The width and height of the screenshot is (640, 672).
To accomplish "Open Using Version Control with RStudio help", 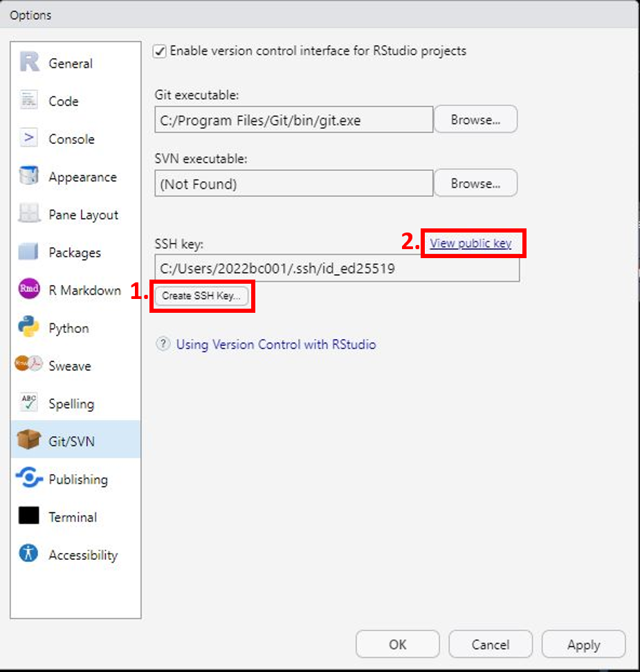I will [275, 344].
